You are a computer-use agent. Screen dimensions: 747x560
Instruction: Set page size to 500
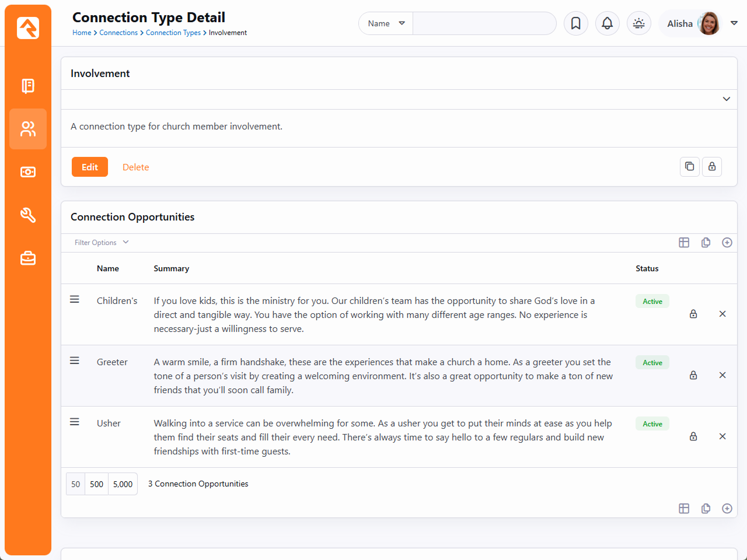tap(96, 484)
